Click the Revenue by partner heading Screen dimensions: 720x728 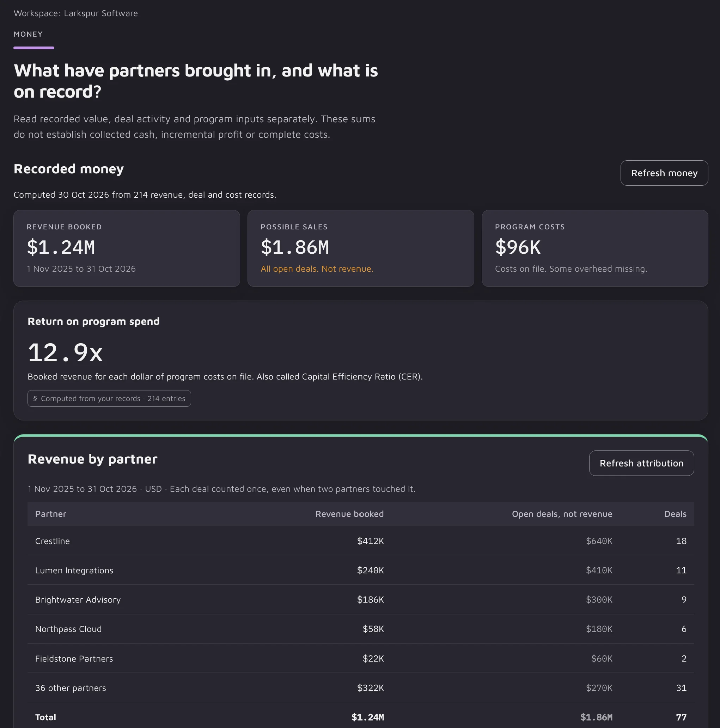92,459
